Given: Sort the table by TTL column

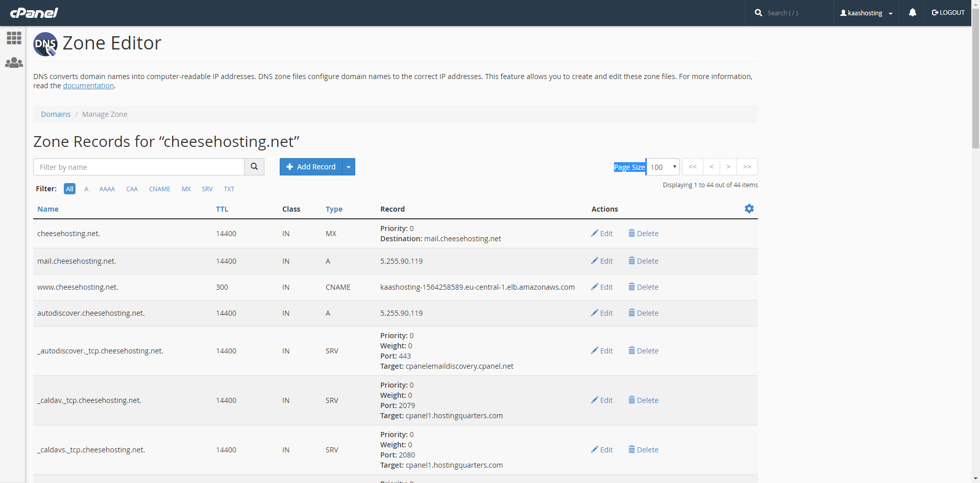Looking at the screenshot, I should (222, 209).
